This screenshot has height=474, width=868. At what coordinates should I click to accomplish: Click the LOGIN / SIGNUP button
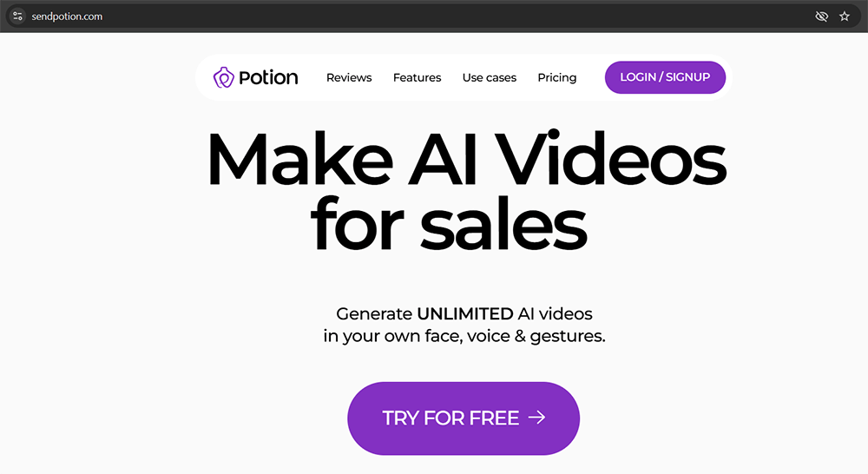tap(665, 77)
